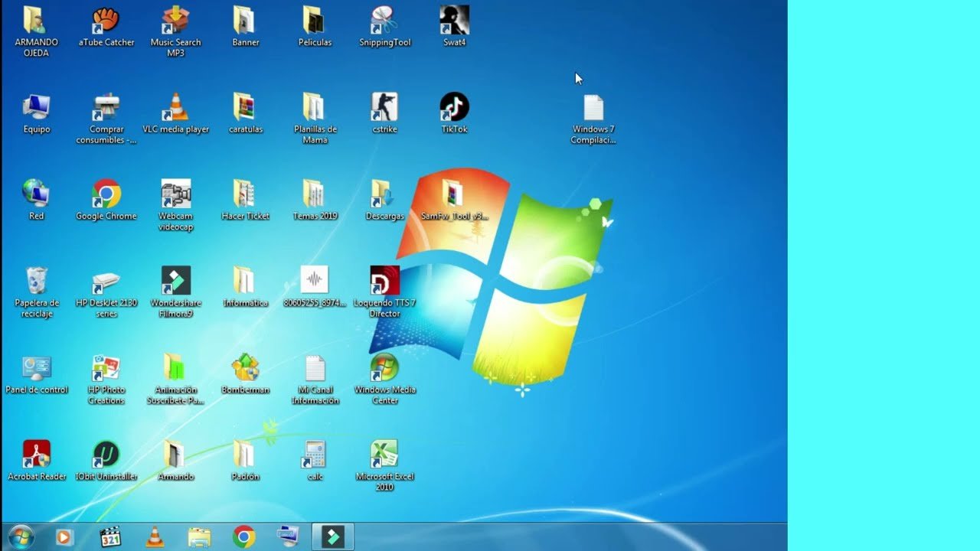Open Papelera de reciclaje

point(36,292)
